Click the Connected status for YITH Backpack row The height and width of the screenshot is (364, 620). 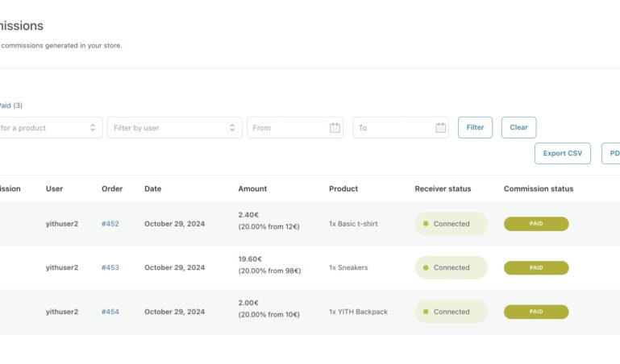point(451,312)
